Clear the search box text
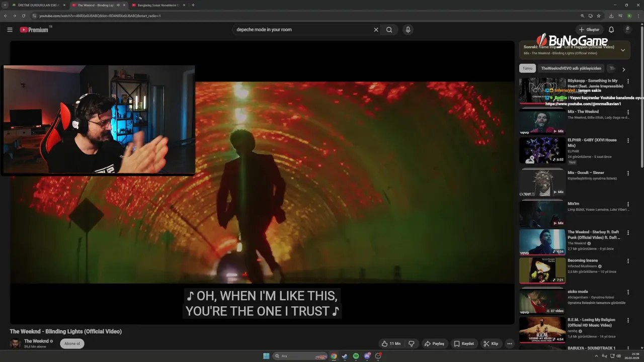Screen dimensions: 644x362 tap(376, 30)
